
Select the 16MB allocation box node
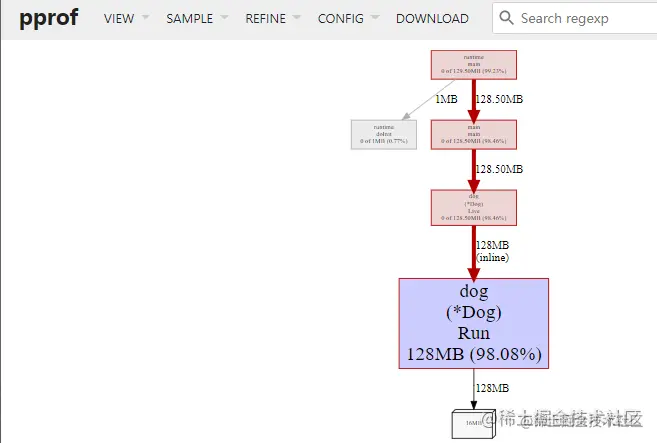click(x=473, y=424)
